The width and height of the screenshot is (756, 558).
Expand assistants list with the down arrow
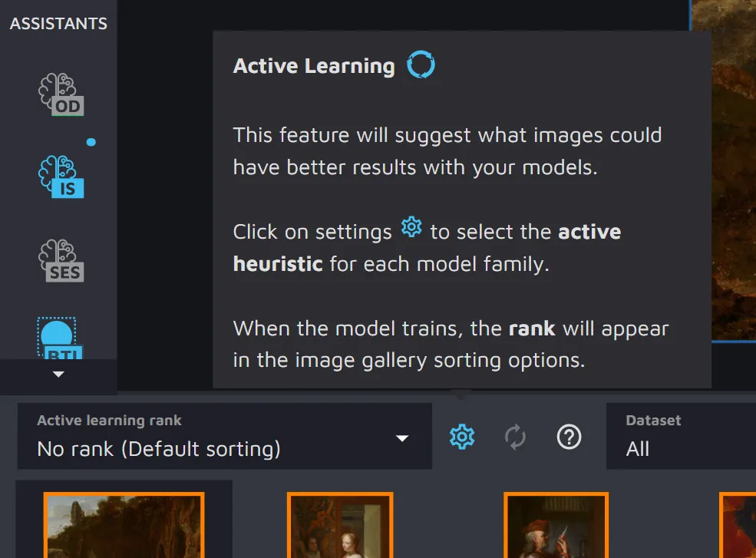pyautogui.click(x=58, y=375)
